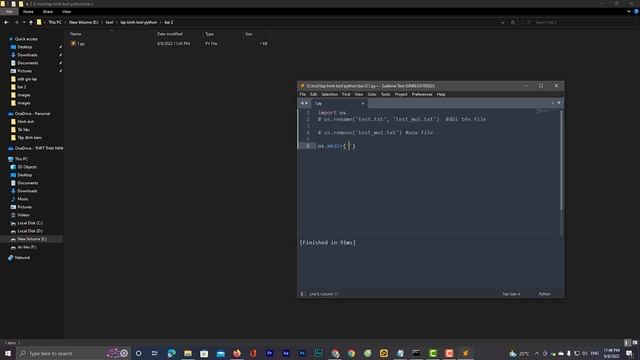Click the Explorer refresh button
640x360 pixels.
click(x=513, y=22)
